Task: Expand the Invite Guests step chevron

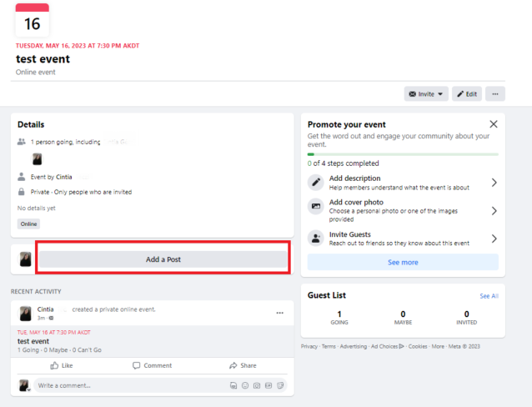Action: (x=494, y=239)
